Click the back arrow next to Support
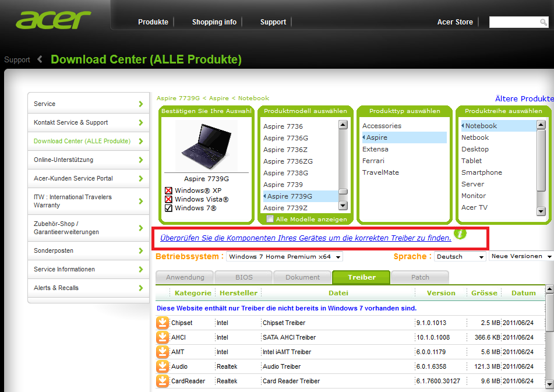554x392 pixels. coord(40,59)
